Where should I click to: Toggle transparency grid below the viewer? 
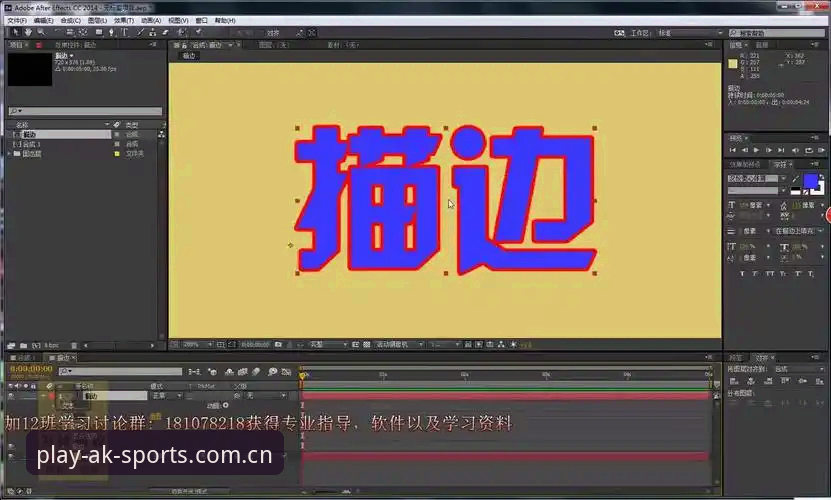(366, 345)
